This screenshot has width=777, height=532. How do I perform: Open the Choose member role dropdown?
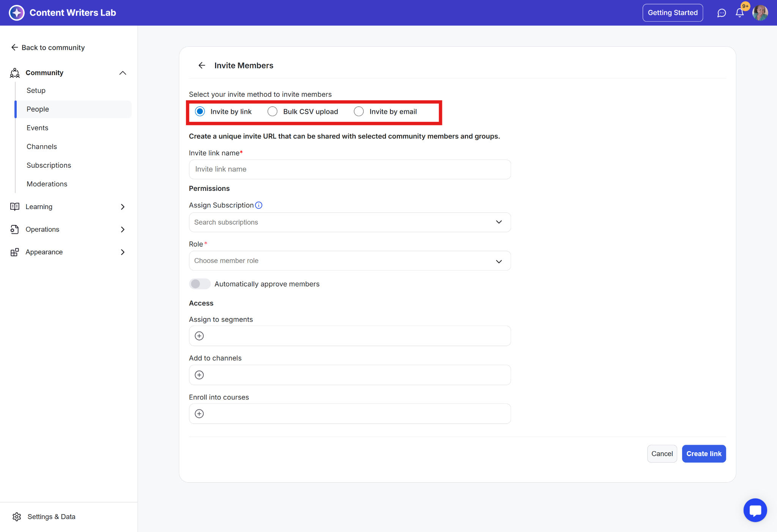tap(349, 261)
